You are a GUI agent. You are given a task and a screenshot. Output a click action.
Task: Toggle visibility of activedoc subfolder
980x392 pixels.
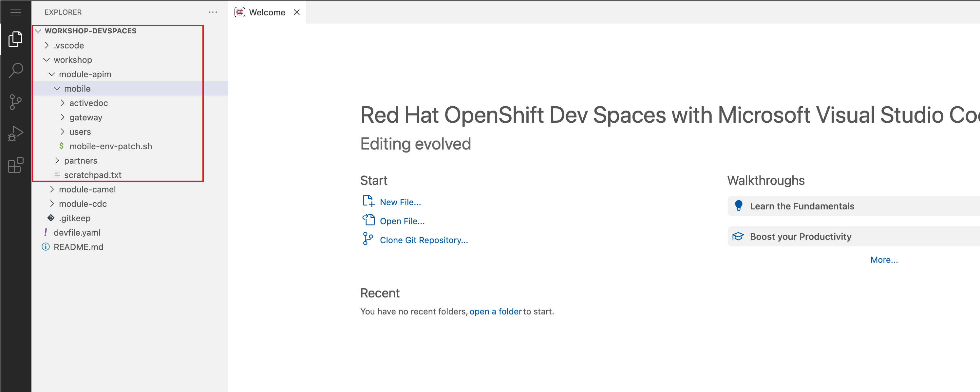click(x=62, y=103)
